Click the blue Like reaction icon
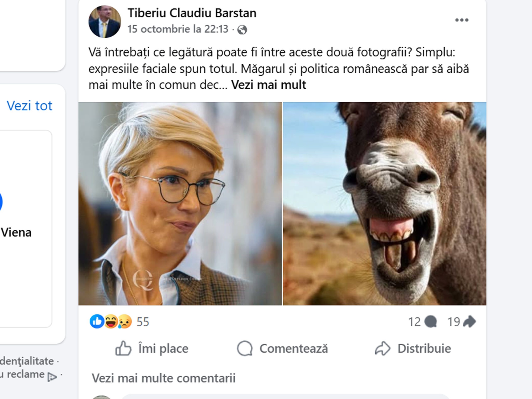Viewport: 532px width, 399px height. click(97, 321)
